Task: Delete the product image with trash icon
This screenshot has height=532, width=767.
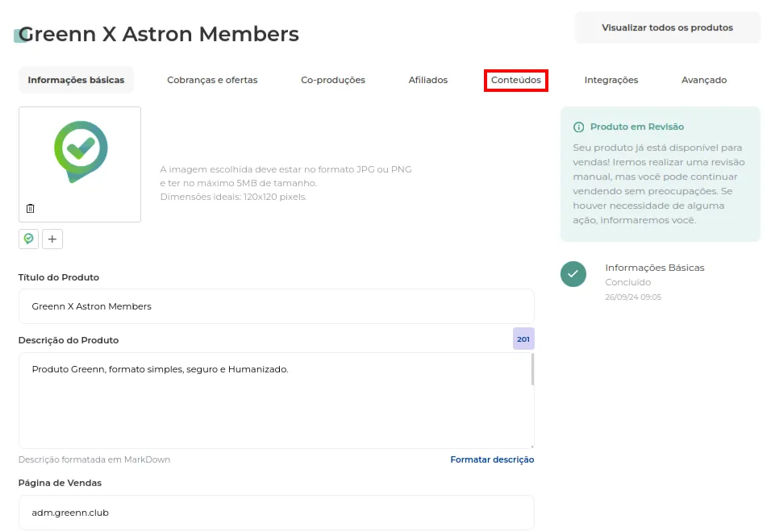Action: point(31,208)
